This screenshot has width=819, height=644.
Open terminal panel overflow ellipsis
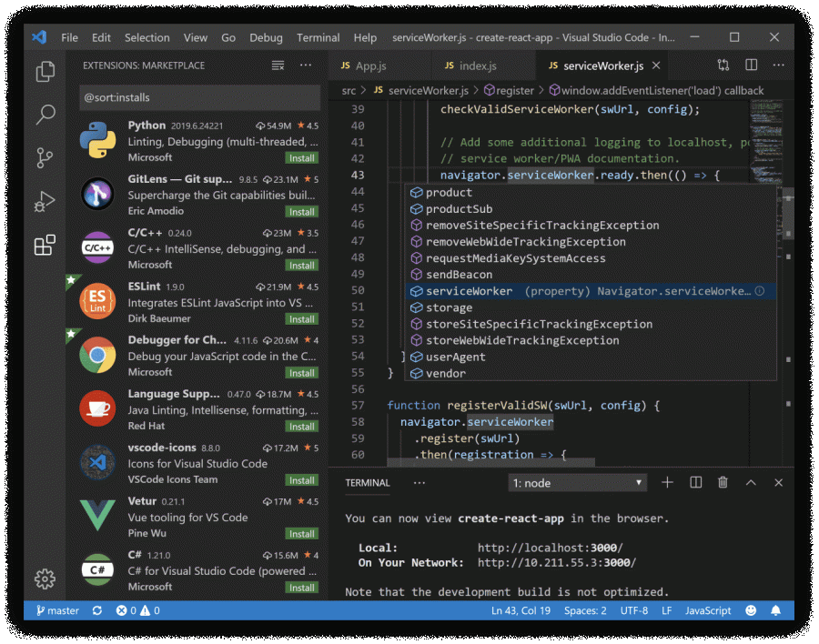coord(419,483)
